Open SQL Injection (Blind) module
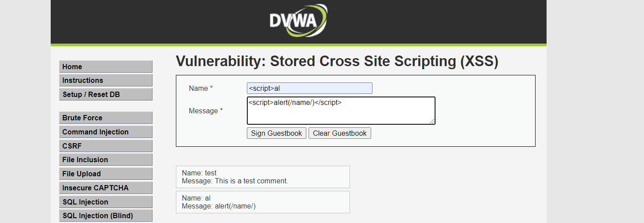The width and height of the screenshot is (644, 223). pyautogui.click(x=106, y=216)
